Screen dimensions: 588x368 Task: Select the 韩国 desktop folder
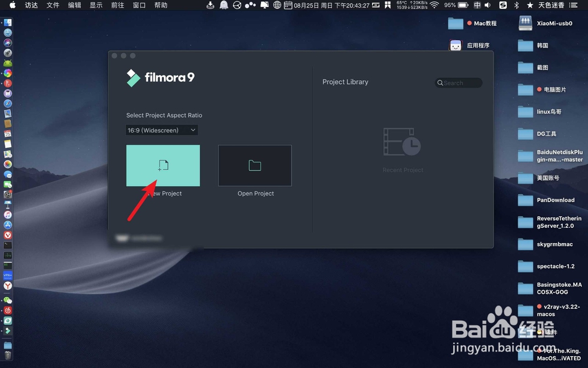[533, 45]
